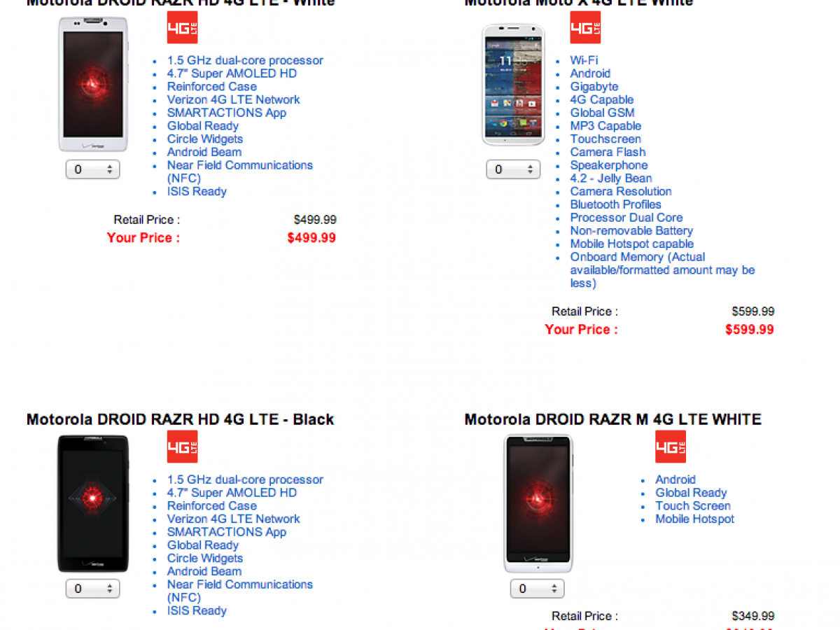Click first Verizon 4G LTE Network link

233,99
